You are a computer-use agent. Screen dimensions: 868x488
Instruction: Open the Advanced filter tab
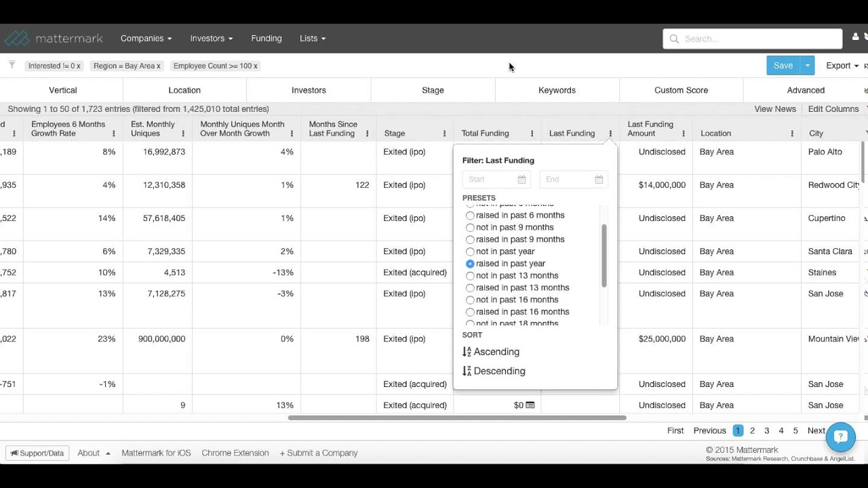806,90
